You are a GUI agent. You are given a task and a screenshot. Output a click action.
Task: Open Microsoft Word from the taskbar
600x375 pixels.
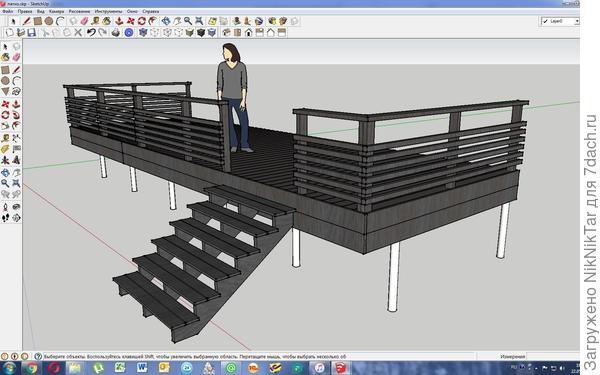tap(142, 368)
